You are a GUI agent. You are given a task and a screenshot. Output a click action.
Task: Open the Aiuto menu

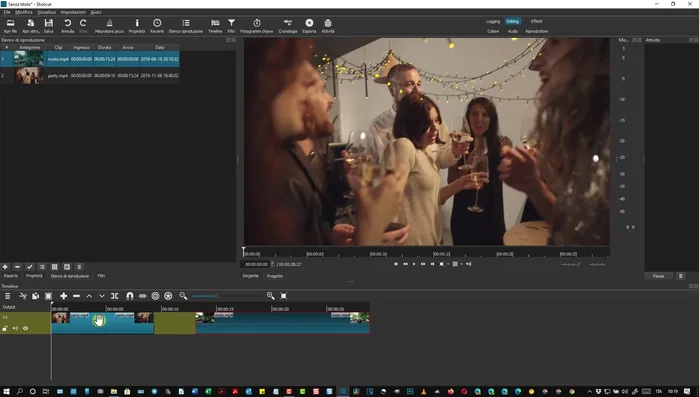(x=96, y=12)
